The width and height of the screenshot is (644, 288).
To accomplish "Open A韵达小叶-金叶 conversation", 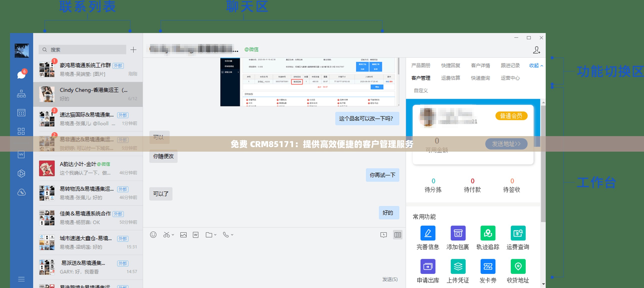I will tap(88, 168).
